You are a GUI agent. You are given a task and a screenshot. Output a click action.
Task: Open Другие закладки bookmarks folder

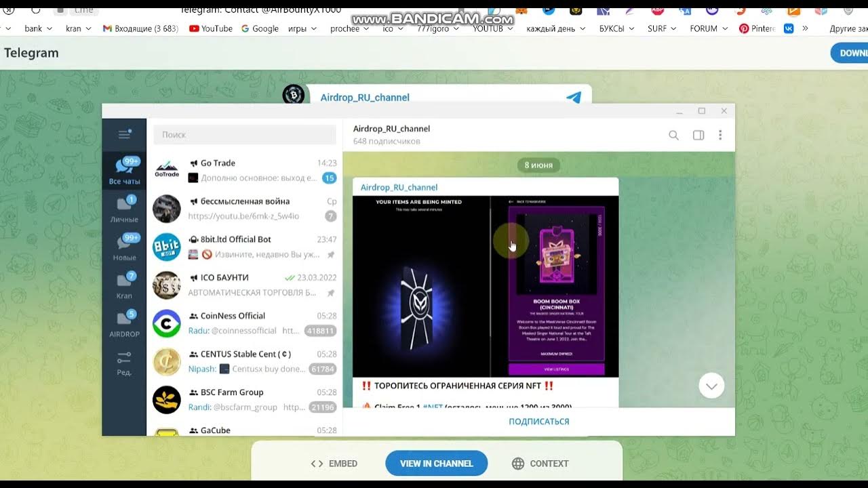[x=848, y=28]
